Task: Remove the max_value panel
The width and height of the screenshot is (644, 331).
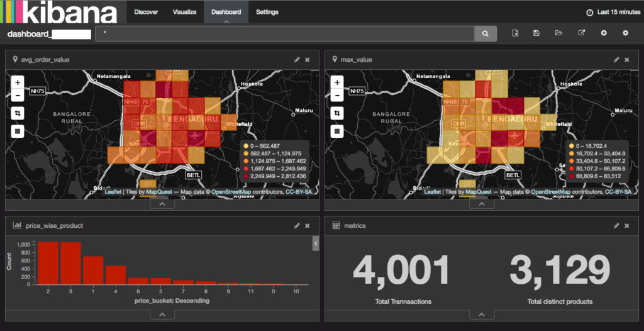Action: [627, 60]
